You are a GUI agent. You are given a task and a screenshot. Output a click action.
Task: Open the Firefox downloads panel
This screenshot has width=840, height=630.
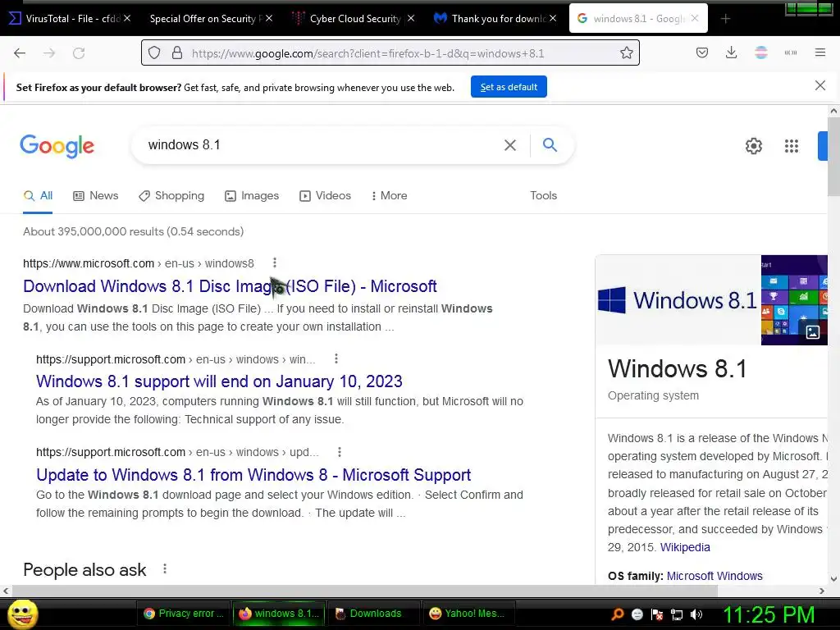[x=731, y=52]
